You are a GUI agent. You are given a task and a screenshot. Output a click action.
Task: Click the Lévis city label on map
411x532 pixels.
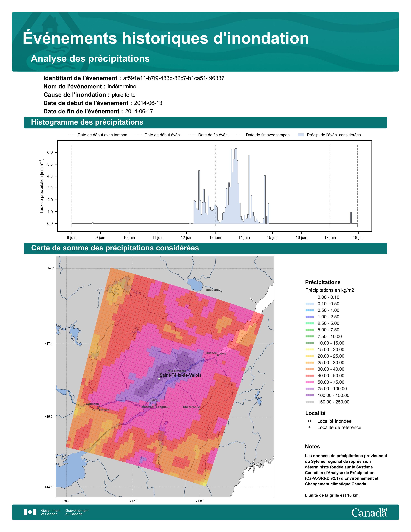tap(222, 353)
